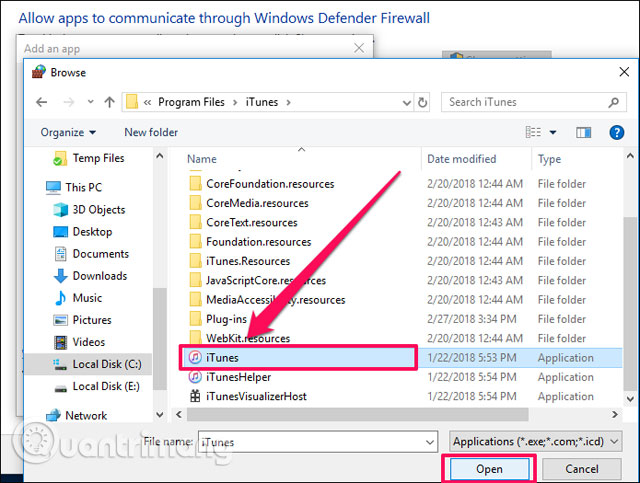
Task: Click horizontal scrollbar left arrow
Action: 179,414
